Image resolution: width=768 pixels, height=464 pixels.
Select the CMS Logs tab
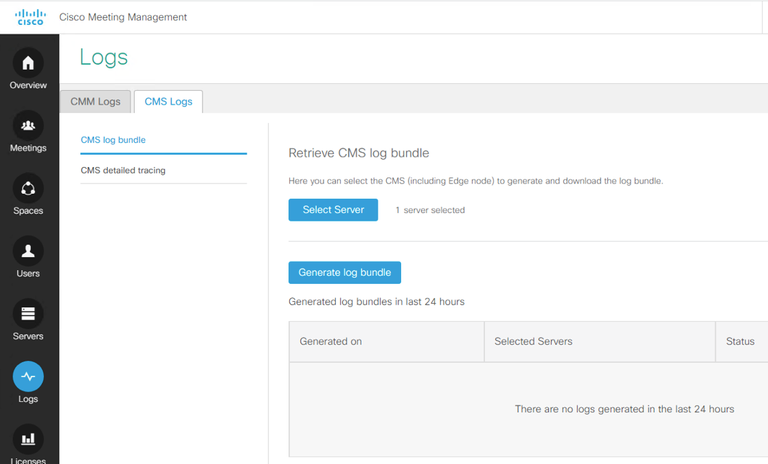(x=168, y=101)
